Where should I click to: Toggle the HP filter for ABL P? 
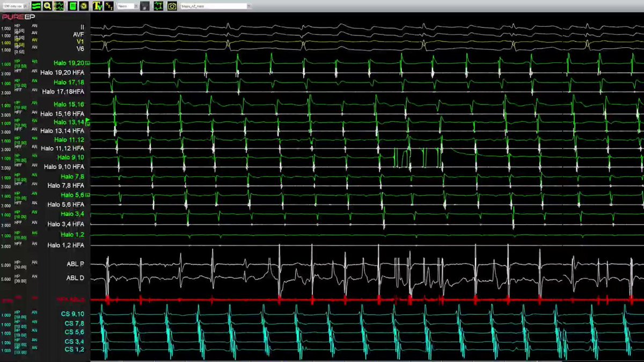click(17, 263)
